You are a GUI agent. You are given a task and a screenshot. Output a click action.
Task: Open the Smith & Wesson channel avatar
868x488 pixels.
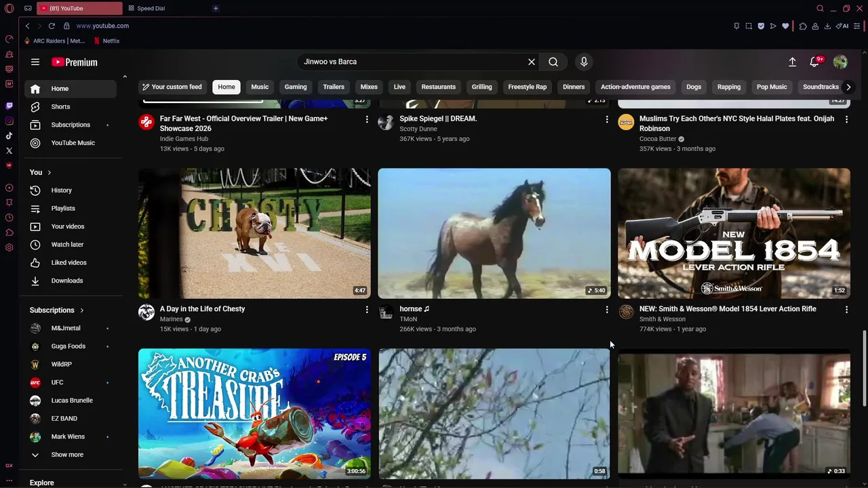[626, 312]
